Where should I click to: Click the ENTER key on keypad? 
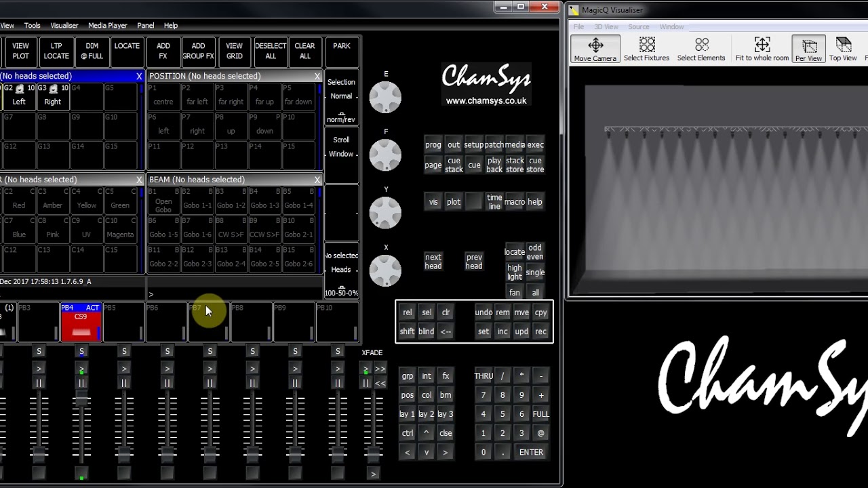[x=531, y=452]
